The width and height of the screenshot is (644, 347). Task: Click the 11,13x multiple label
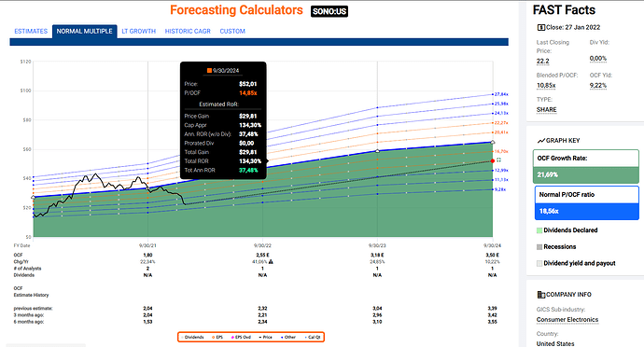pyautogui.click(x=501, y=180)
